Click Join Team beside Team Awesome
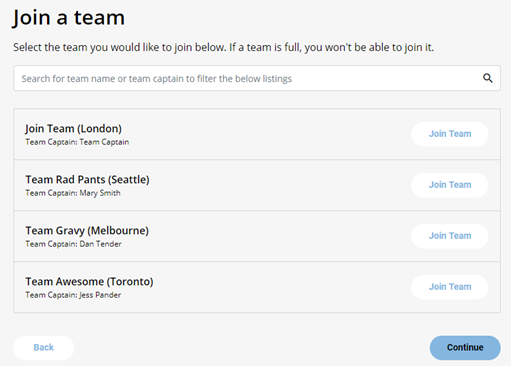The width and height of the screenshot is (511, 366). pyautogui.click(x=450, y=287)
